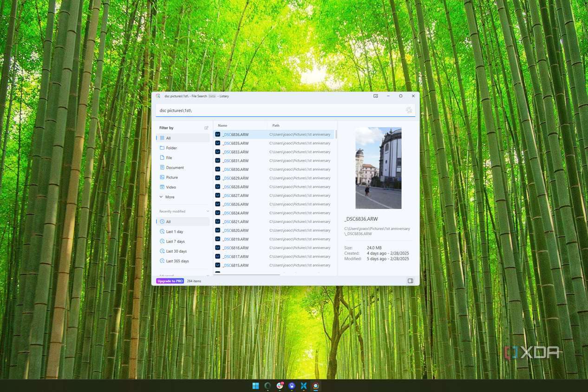Click the Lightroom icon beside _DSC6824.ARW
Image resolution: width=588 pixels, height=392 pixels.
(217, 213)
